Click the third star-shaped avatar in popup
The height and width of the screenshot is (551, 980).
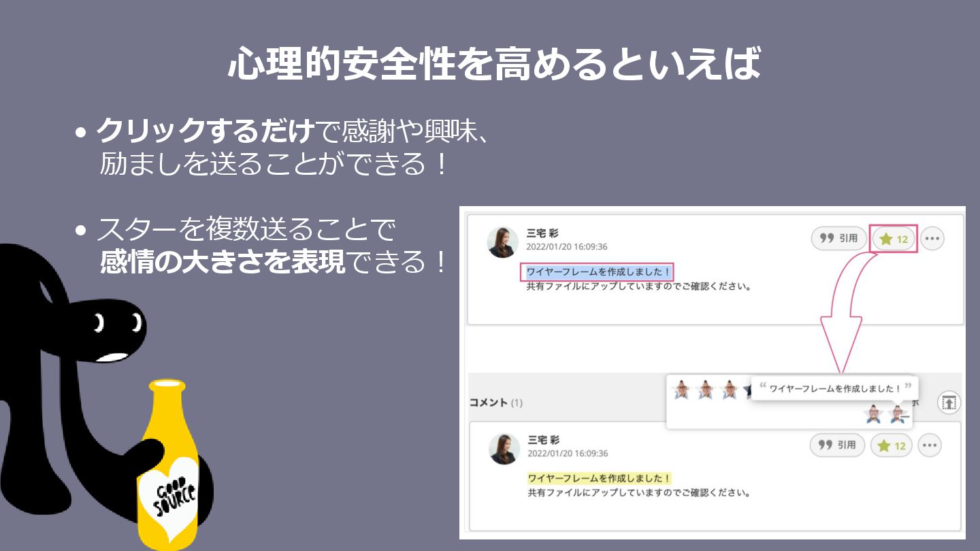pos(730,390)
